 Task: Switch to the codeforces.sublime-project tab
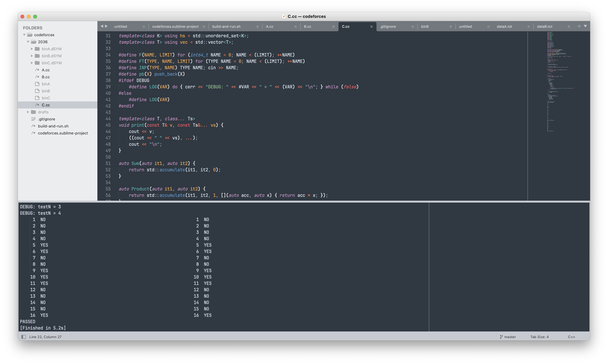[175, 26]
